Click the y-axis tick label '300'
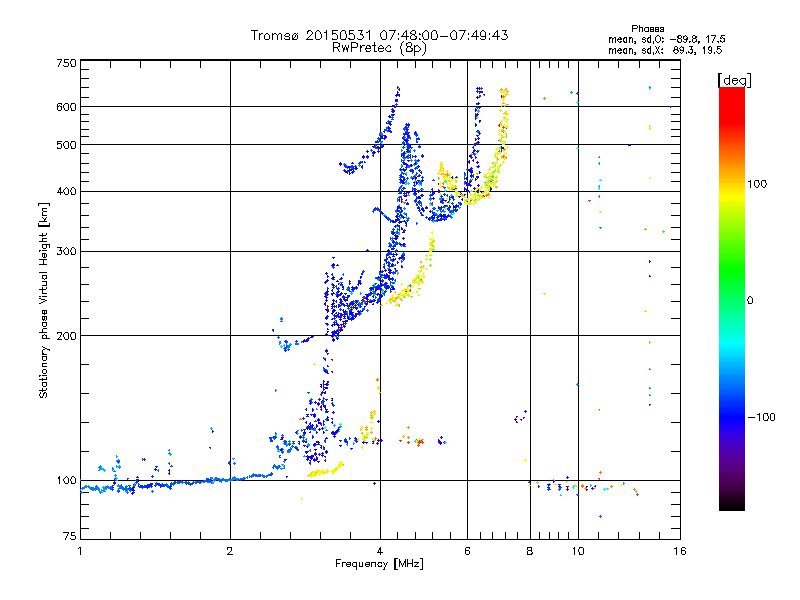This screenshot has height=600, width=800. [66, 252]
